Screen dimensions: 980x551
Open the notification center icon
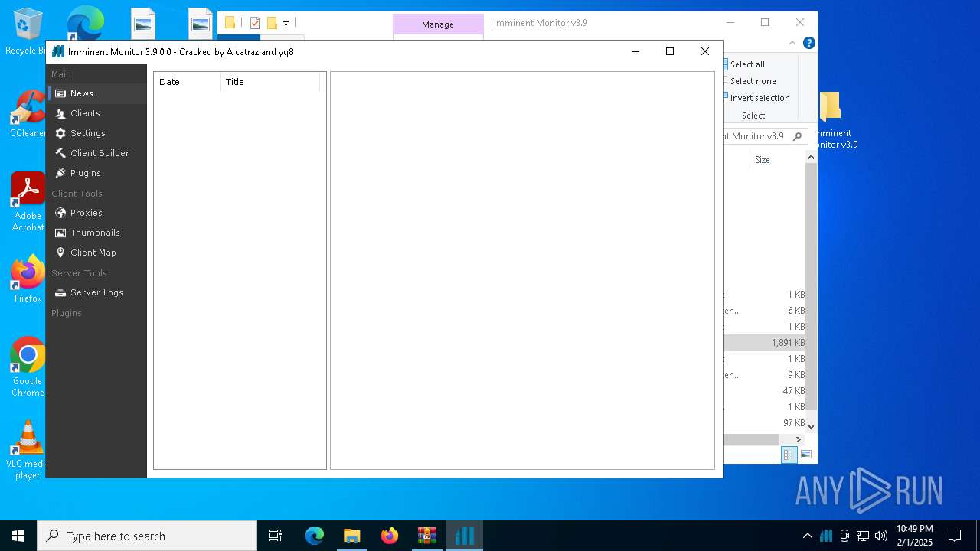[x=955, y=536]
